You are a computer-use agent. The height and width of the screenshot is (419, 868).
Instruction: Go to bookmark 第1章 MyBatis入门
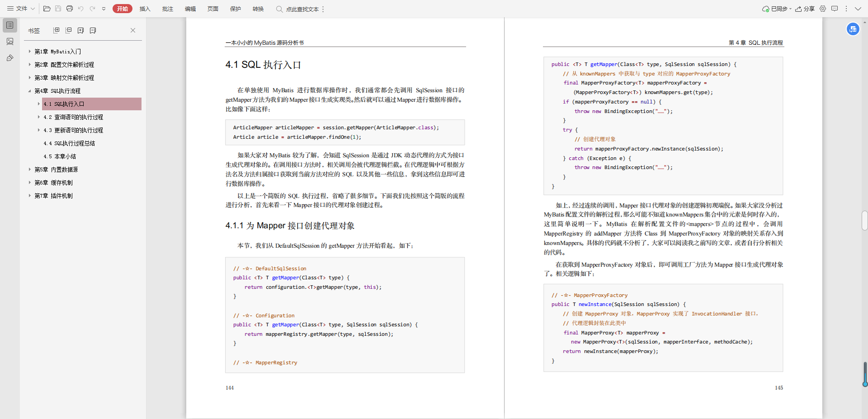[x=58, y=52]
